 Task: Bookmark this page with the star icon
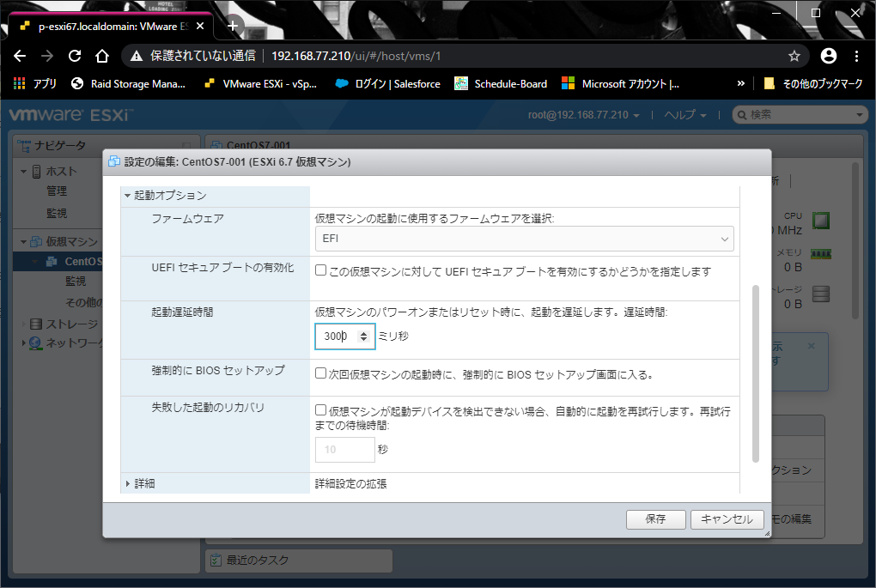pyautogui.click(x=794, y=56)
